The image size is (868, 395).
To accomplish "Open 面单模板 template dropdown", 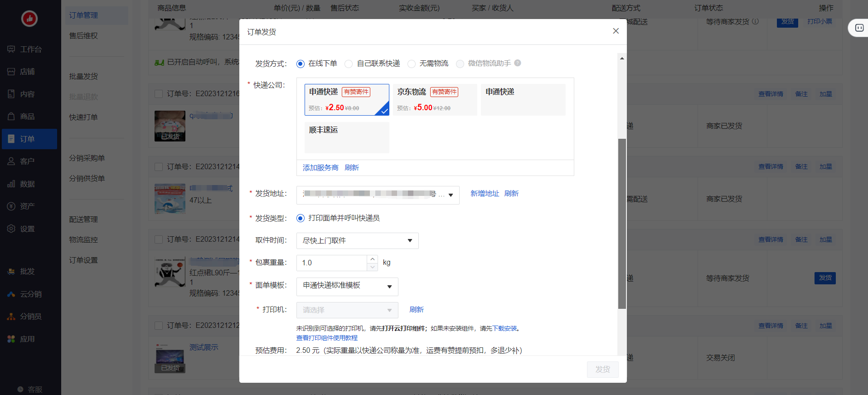I will pyautogui.click(x=347, y=286).
